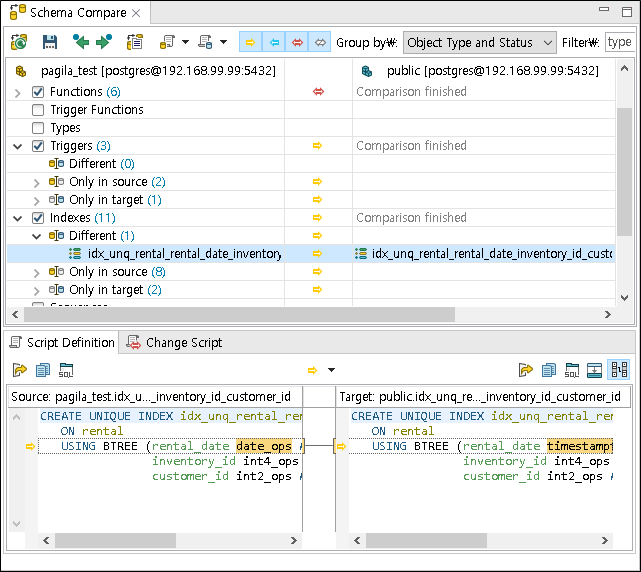Click Schema Compare tab title
This screenshot has height=572, width=641.
[78, 13]
